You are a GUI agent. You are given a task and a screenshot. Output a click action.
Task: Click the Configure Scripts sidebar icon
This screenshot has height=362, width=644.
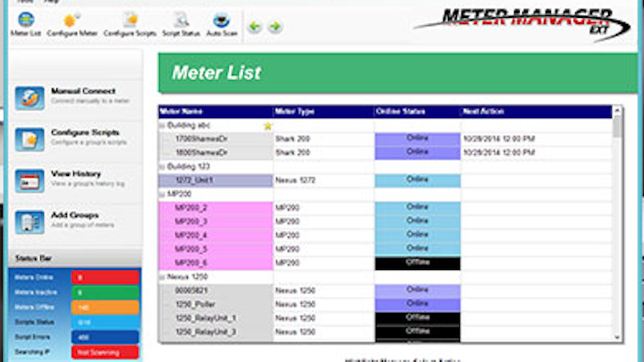click(x=30, y=139)
